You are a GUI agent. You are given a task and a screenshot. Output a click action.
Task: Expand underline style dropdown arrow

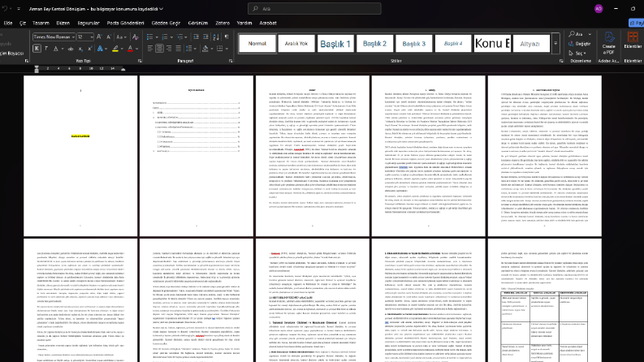tap(62, 49)
